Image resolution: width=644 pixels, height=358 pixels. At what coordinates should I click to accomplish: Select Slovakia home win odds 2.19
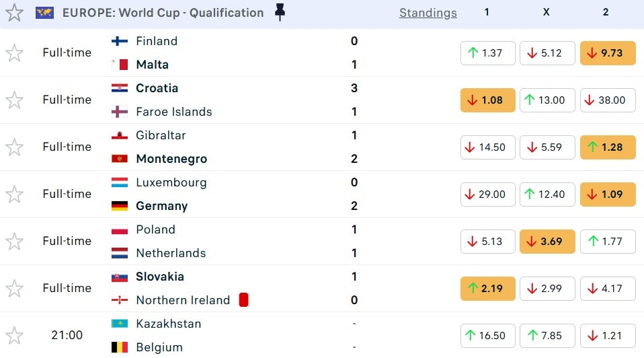pos(487,289)
